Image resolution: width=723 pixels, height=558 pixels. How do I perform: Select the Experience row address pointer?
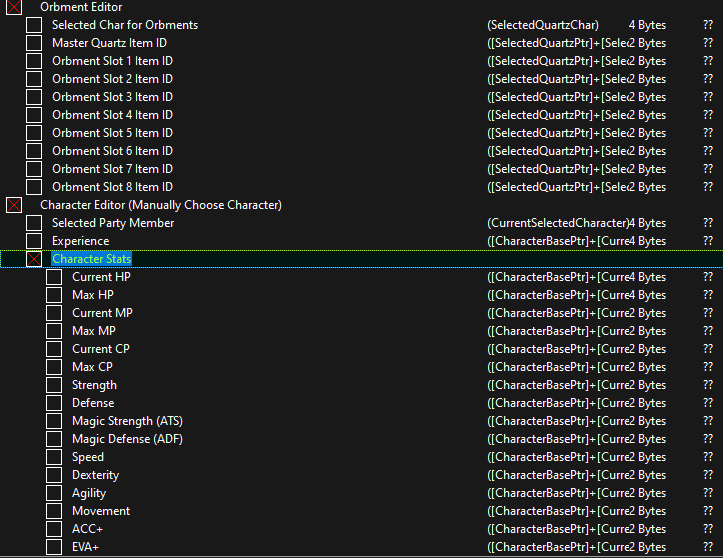click(558, 241)
